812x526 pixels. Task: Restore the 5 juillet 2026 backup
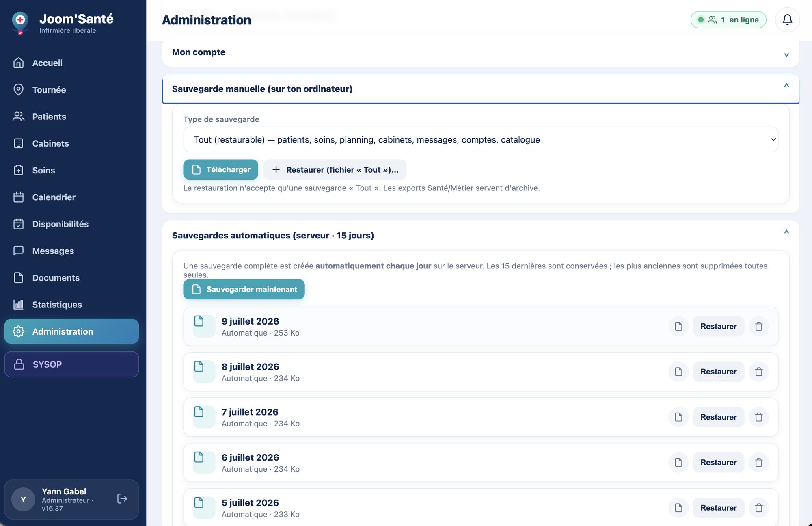tap(718, 508)
